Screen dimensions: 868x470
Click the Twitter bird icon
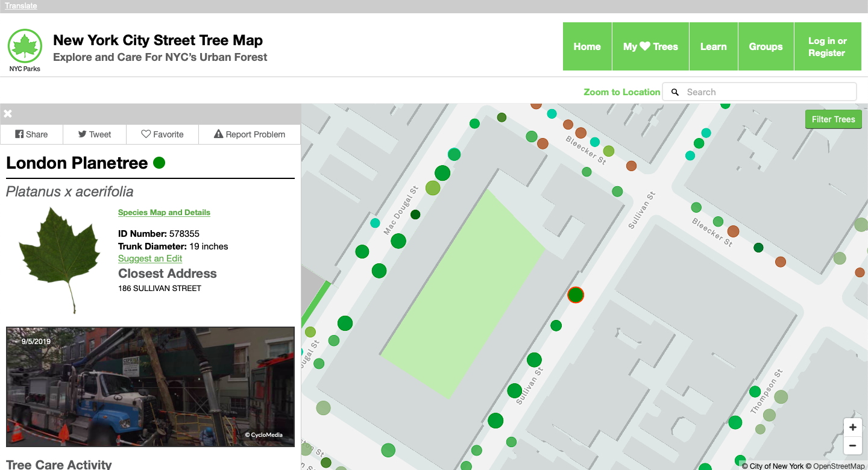pos(82,134)
